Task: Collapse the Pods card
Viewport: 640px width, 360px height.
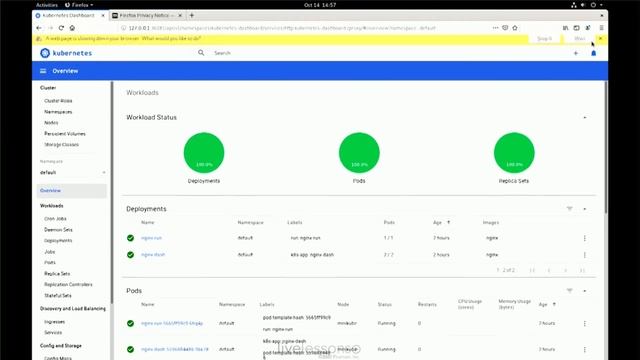Action: click(584, 291)
